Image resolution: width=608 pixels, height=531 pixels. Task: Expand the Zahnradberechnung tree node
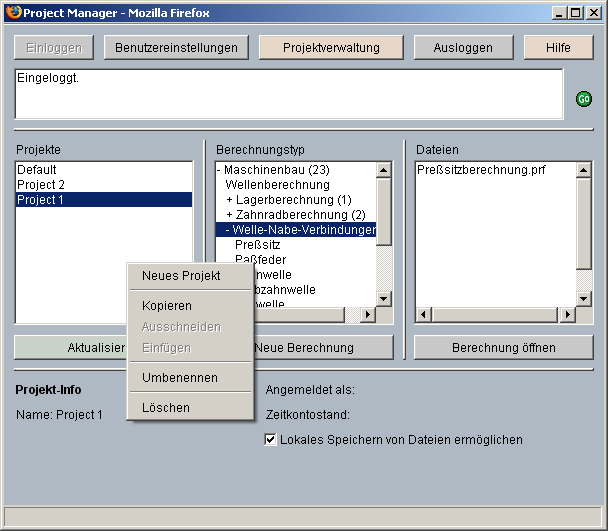230,215
